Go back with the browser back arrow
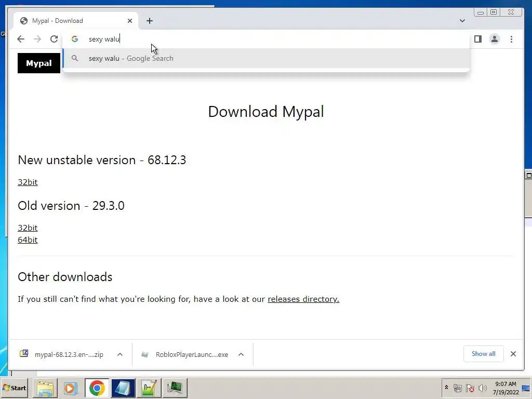 [x=21, y=39]
